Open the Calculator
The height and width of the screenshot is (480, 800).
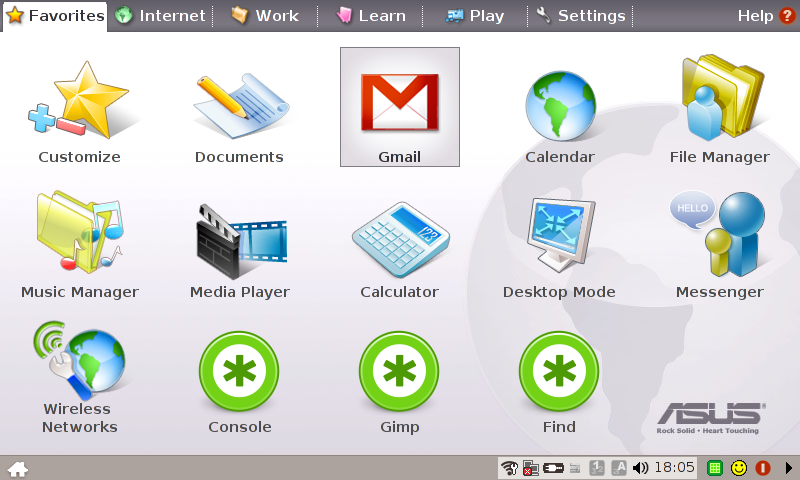(x=399, y=240)
